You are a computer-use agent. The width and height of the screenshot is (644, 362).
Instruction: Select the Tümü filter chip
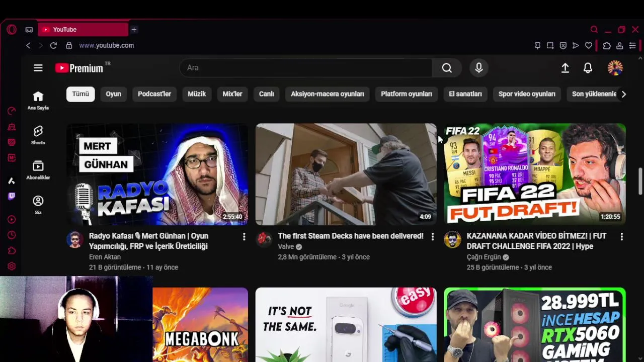point(80,94)
